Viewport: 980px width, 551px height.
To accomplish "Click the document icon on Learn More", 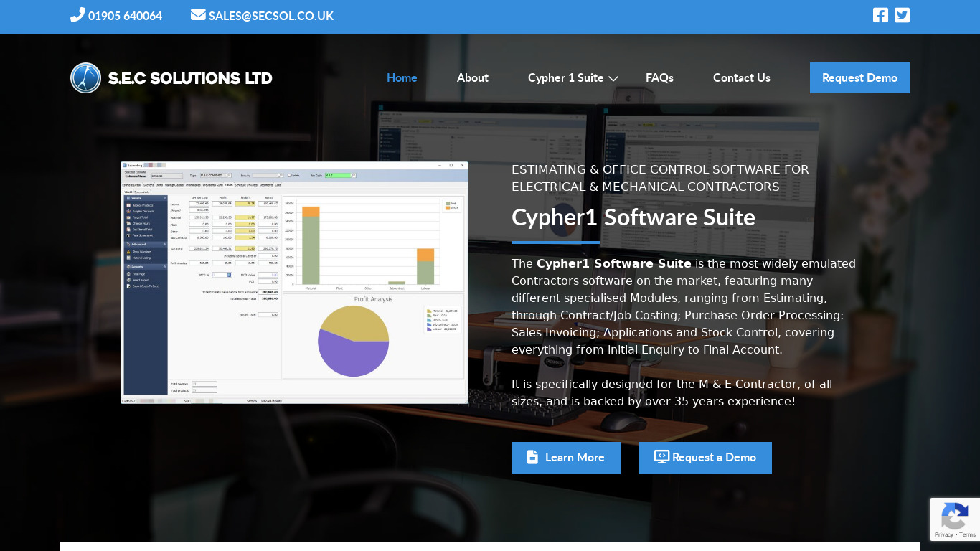I will [532, 457].
